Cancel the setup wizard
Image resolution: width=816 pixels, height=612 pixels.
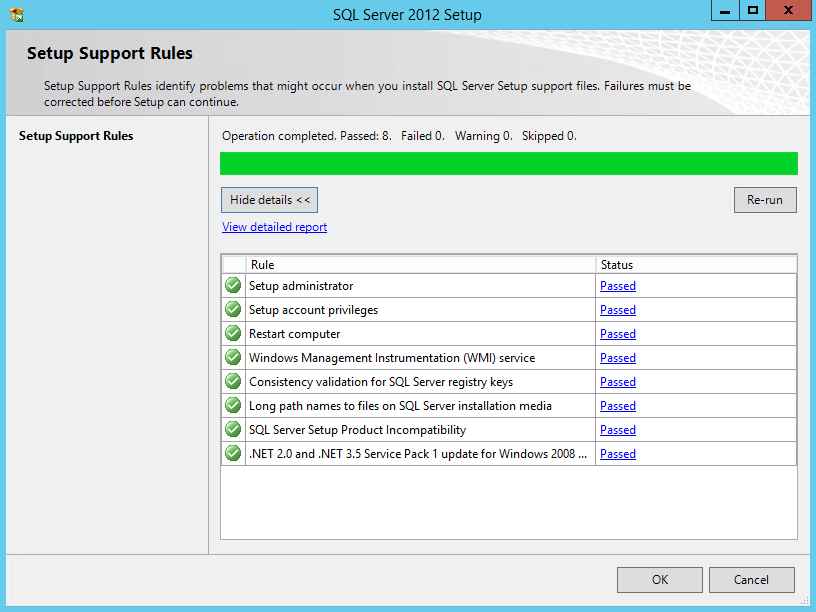pyautogui.click(x=751, y=579)
